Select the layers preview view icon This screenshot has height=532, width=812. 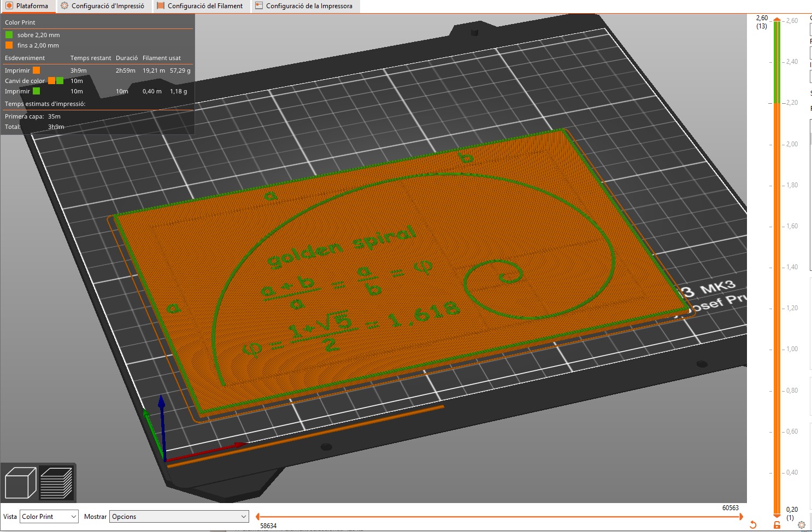tap(57, 482)
